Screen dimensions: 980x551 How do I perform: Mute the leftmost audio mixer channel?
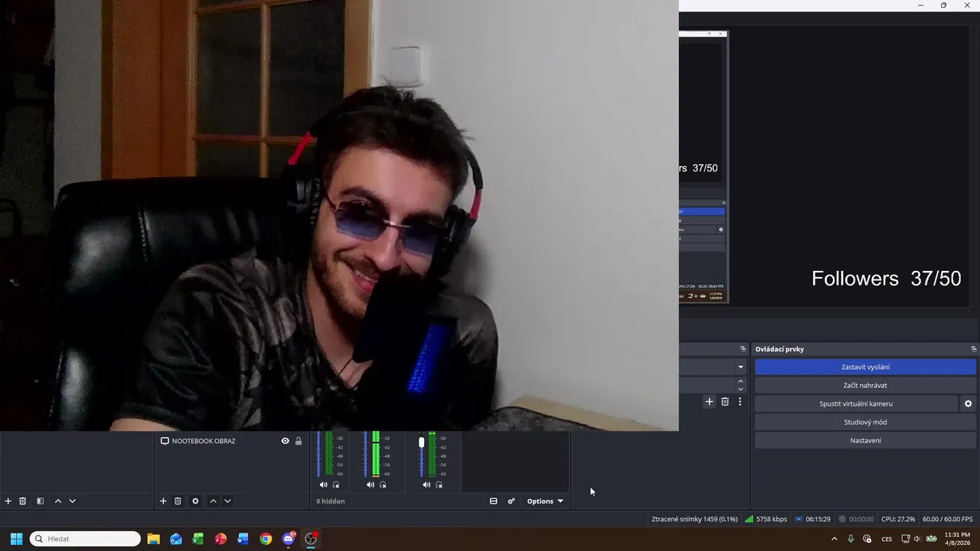323,484
